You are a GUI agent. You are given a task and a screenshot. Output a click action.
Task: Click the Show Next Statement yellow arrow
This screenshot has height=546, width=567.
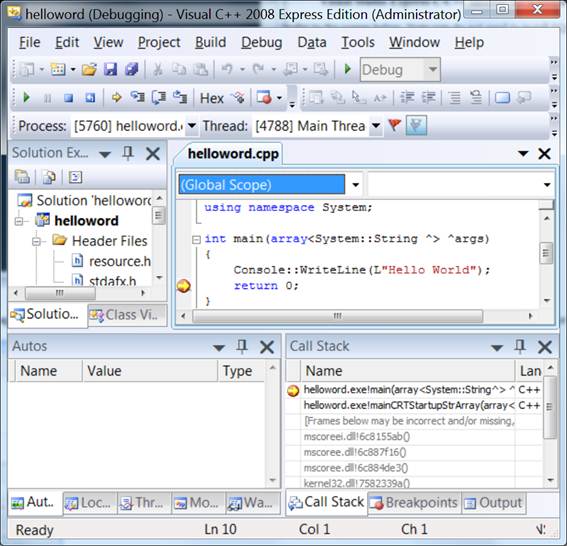(x=116, y=98)
